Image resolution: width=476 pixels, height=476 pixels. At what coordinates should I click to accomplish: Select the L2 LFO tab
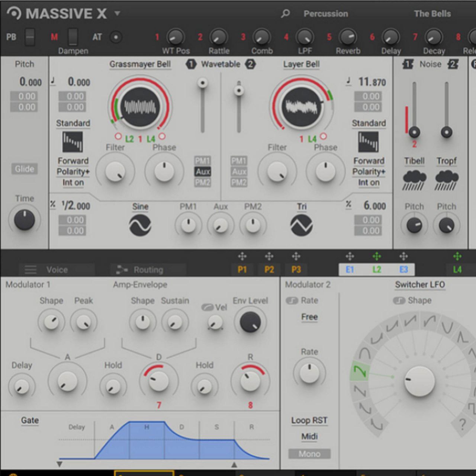click(x=377, y=269)
